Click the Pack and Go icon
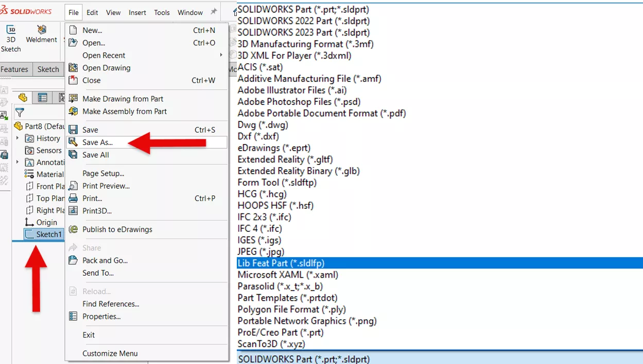 pyautogui.click(x=73, y=260)
